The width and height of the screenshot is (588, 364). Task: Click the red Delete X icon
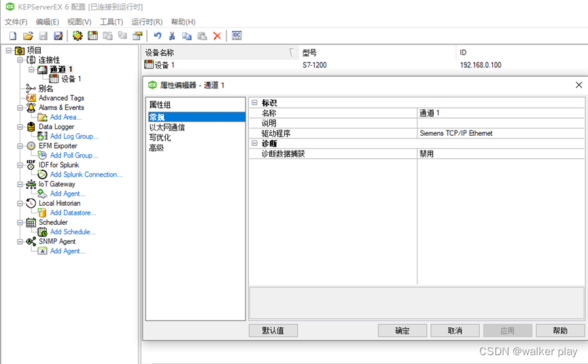(x=217, y=36)
